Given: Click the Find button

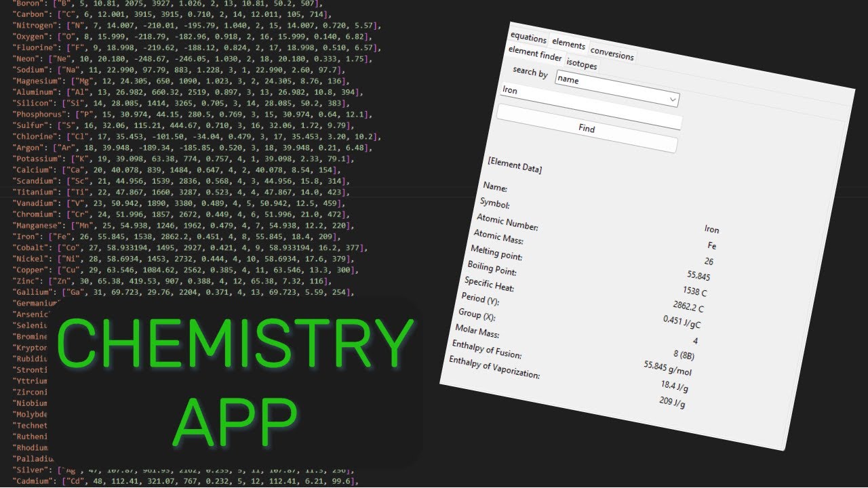Looking at the screenshot, I should coord(587,128).
